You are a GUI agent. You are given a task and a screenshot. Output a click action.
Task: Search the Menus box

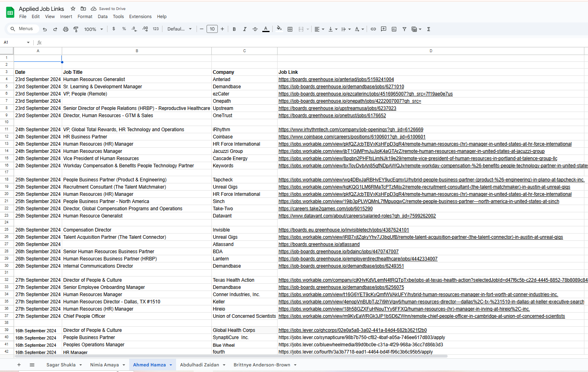click(x=23, y=29)
